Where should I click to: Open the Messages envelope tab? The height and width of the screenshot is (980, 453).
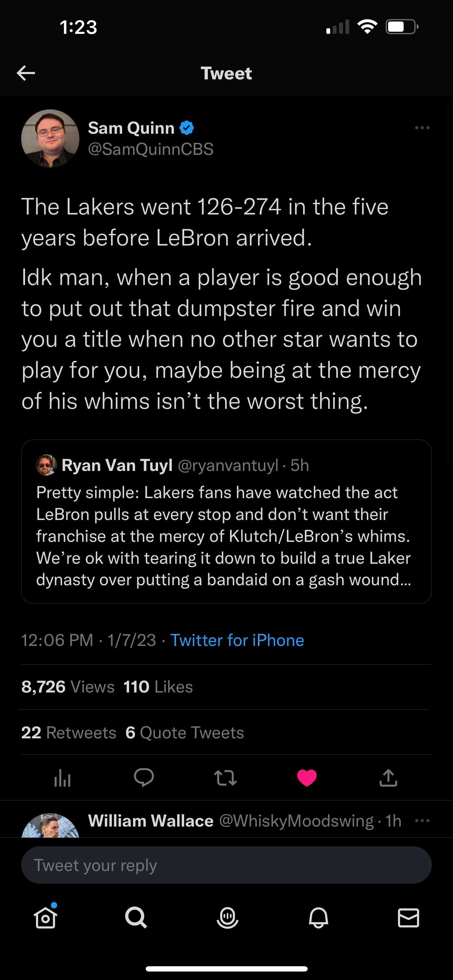tap(409, 918)
